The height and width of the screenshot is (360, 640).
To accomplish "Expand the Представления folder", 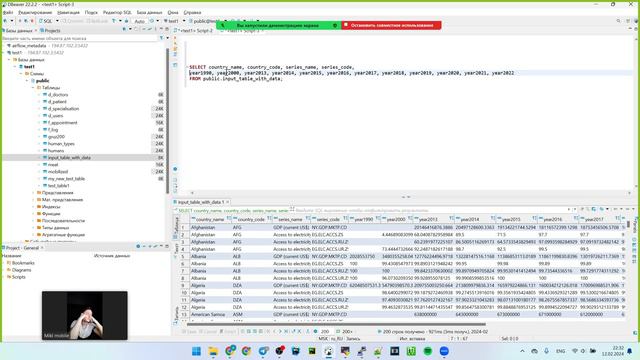I will [34, 193].
